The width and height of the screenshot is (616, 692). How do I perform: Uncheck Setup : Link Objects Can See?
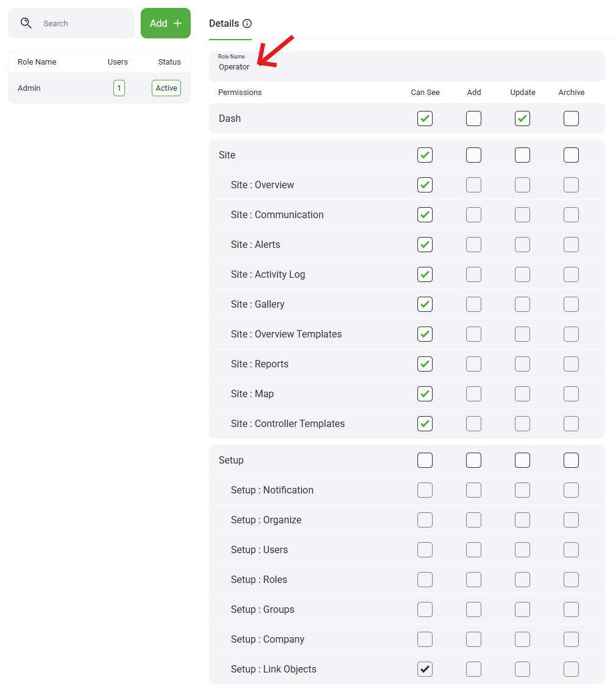click(425, 669)
